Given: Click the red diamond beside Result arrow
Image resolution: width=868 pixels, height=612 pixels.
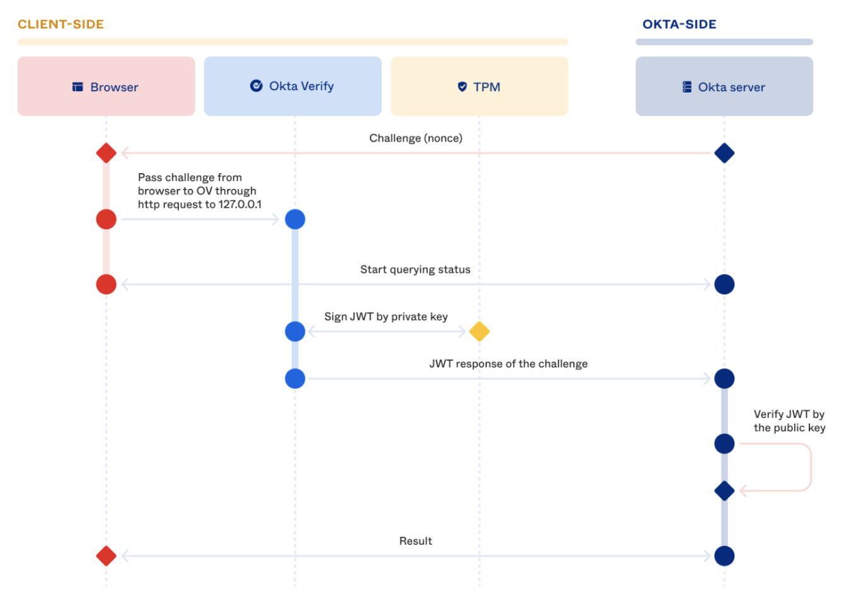Looking at the screenshot, I should [x=106, y=556].
